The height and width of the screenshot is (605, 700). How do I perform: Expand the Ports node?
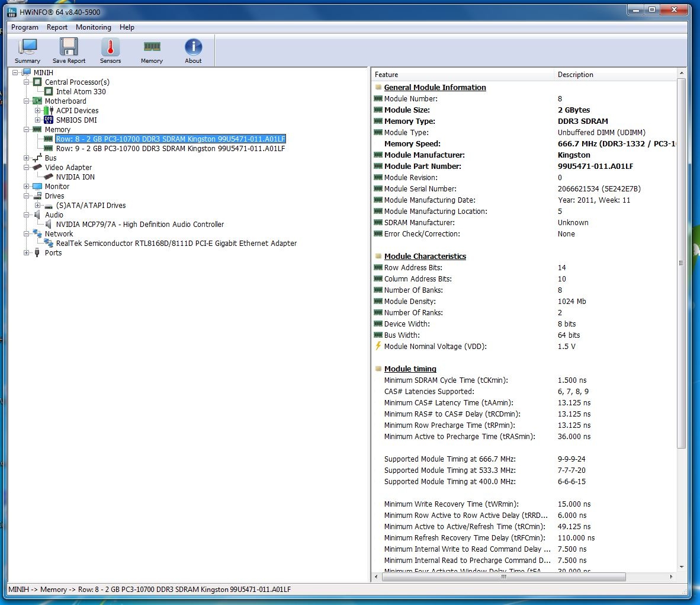point(26,252)
